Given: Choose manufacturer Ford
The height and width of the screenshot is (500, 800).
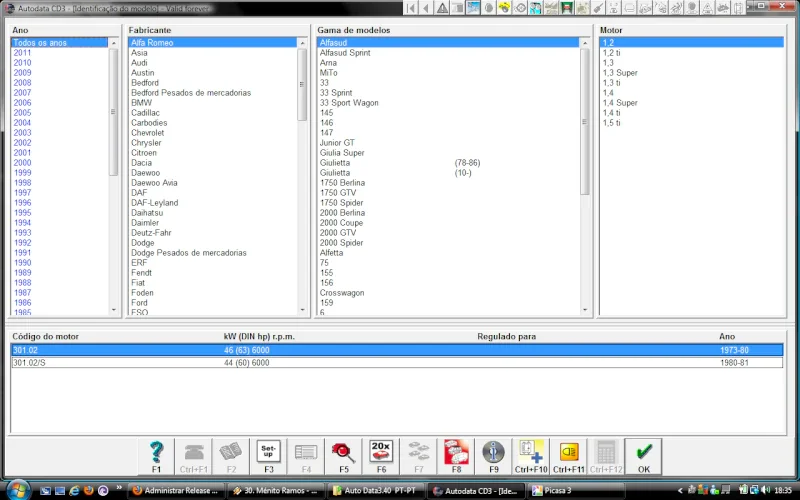Looking at the screenshot, I should (x=139, y=303).
